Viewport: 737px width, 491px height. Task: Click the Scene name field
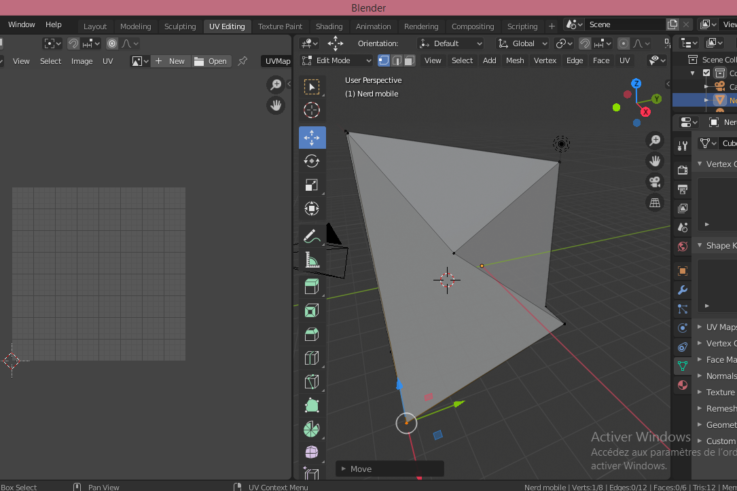pos(622,24)
